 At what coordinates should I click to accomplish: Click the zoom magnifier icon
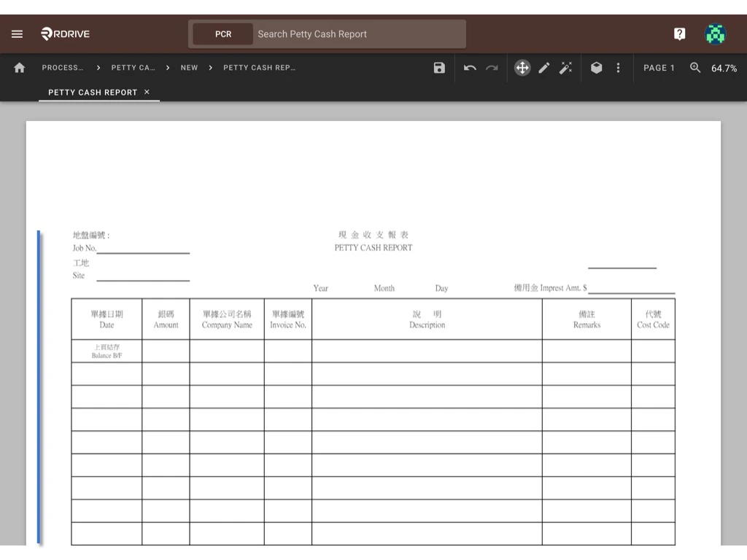(694, 68)
